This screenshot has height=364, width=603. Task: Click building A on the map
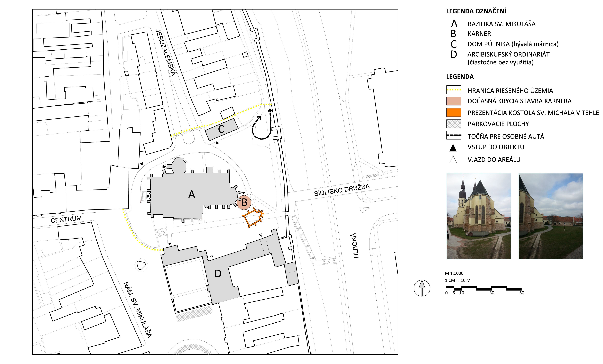(191, 194)
